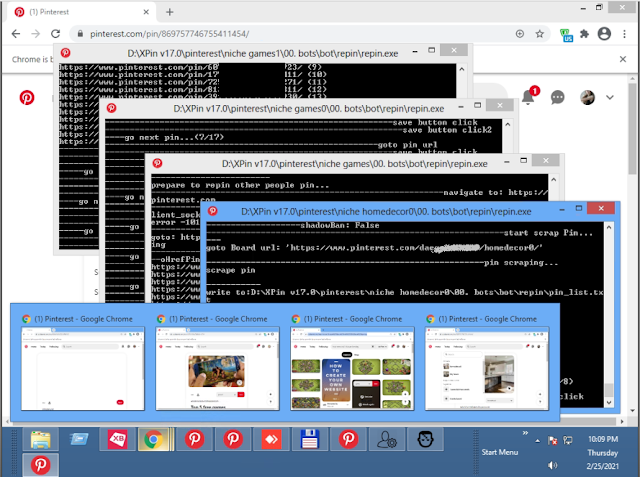Click the Chrome back arrow

(x=16, y=34)
